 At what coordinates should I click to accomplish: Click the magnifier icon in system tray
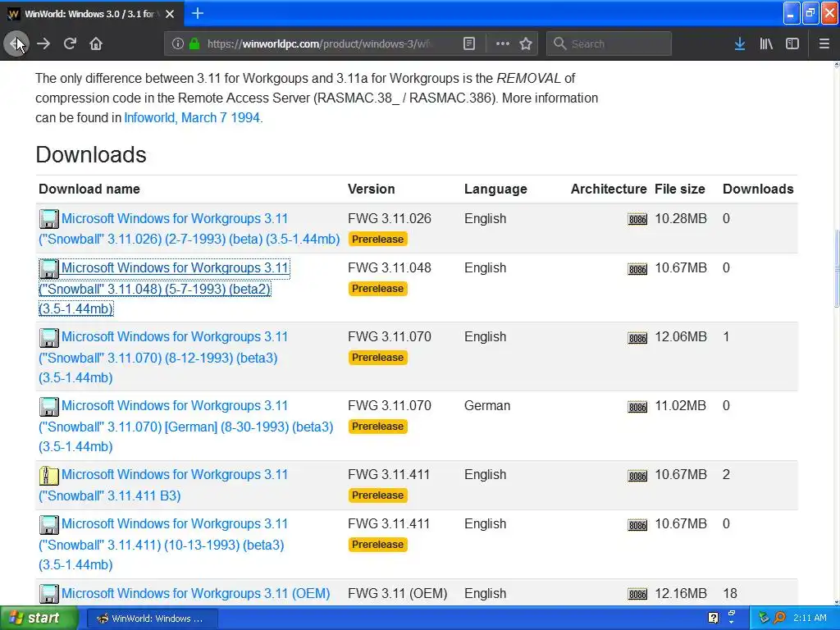point(779,619)
